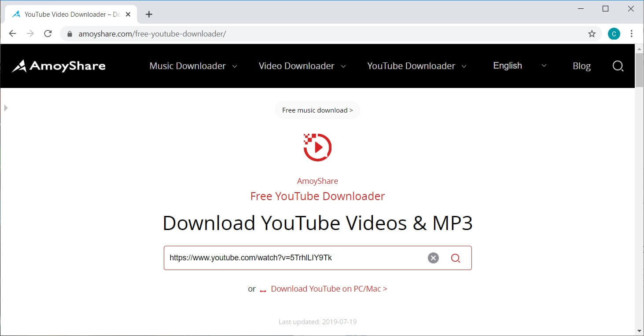Viewport: 644px width, 336px height.
Task: Open the browser menu with the three dots
Action: click(x=632, y=33)
